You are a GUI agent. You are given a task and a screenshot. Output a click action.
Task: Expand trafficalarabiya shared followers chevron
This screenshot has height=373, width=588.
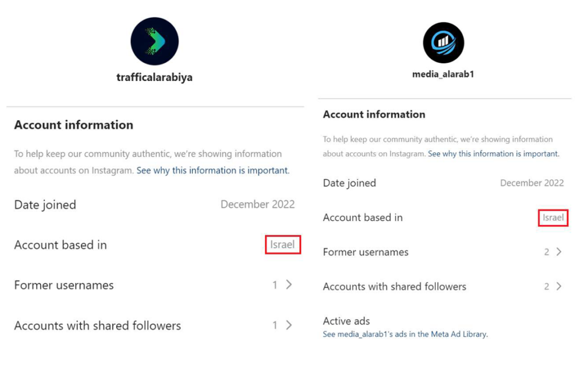coord(289,325)
